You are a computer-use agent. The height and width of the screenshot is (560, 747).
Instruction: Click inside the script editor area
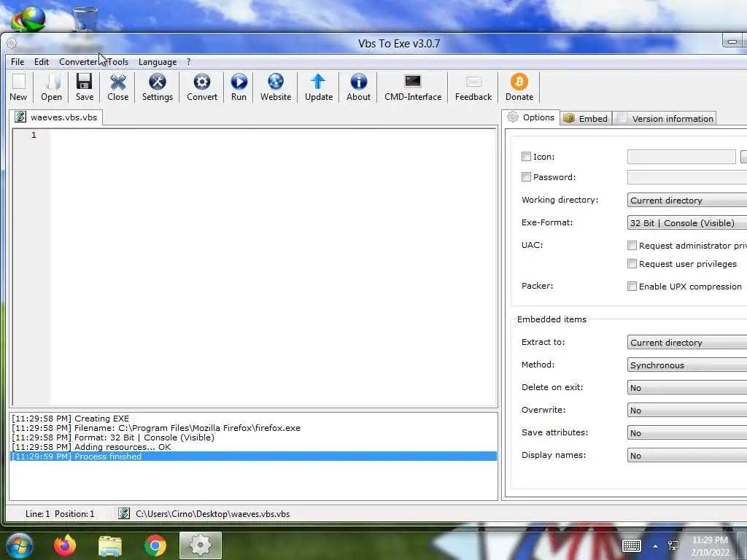[273, 267]
